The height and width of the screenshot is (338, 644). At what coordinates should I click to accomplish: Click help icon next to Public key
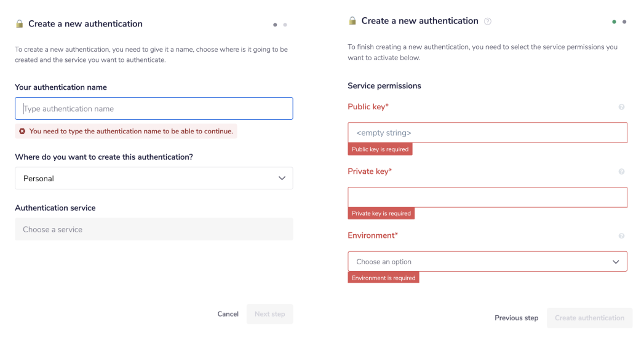click(621, 107)
